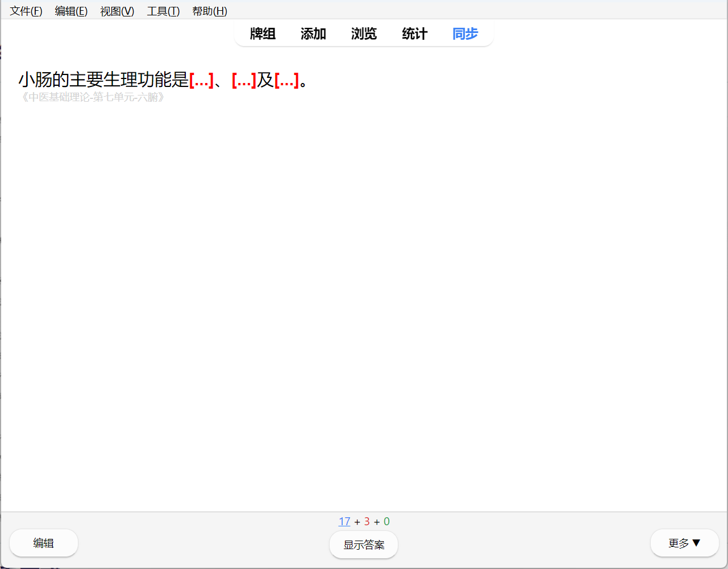Open the 浏览 card browser
The width and height of the screenshot is (728, 569).
[x=364, y=34]
